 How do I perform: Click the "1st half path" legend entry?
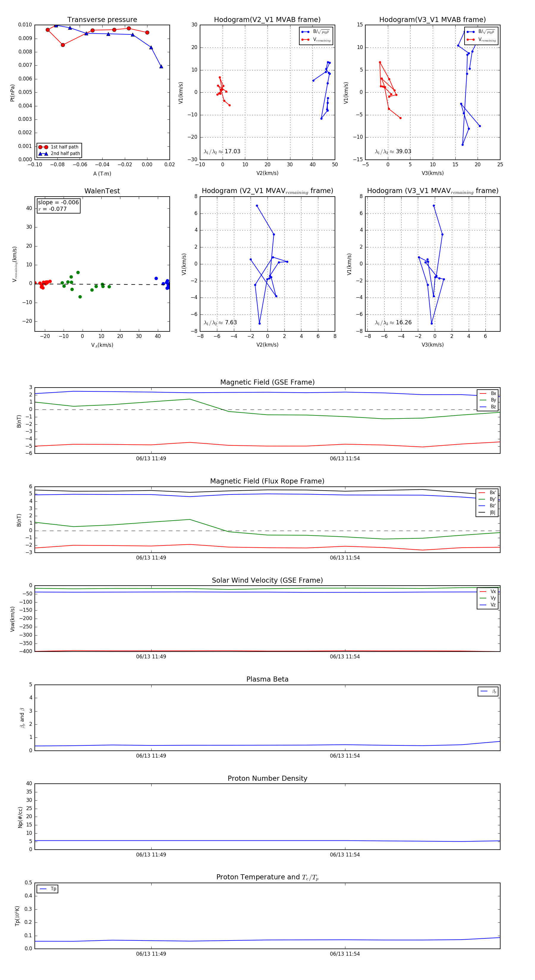(x=59, y=147)
